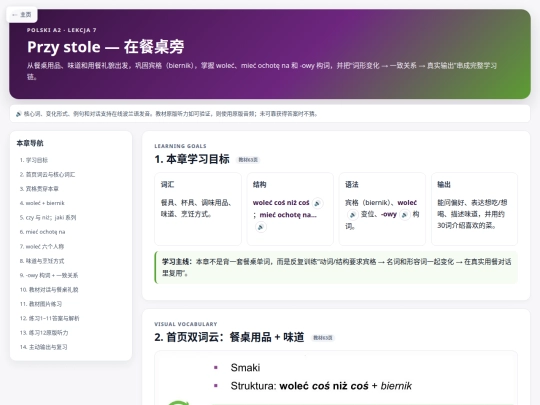Viewport: 540px width, 405px height.
Task: Go to nav item '9. -owy 构词 + 一致关系'
Action: click(x=49, y=275)
